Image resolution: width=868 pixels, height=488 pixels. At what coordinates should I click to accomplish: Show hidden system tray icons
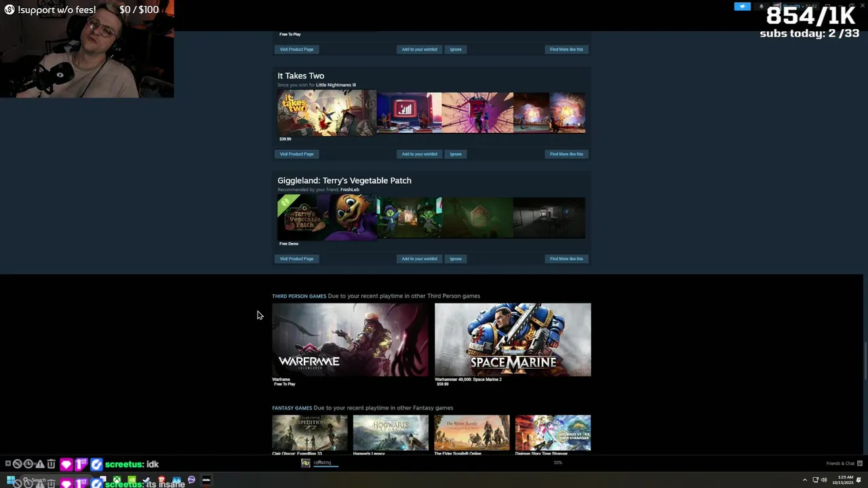[x=805, y=481]
